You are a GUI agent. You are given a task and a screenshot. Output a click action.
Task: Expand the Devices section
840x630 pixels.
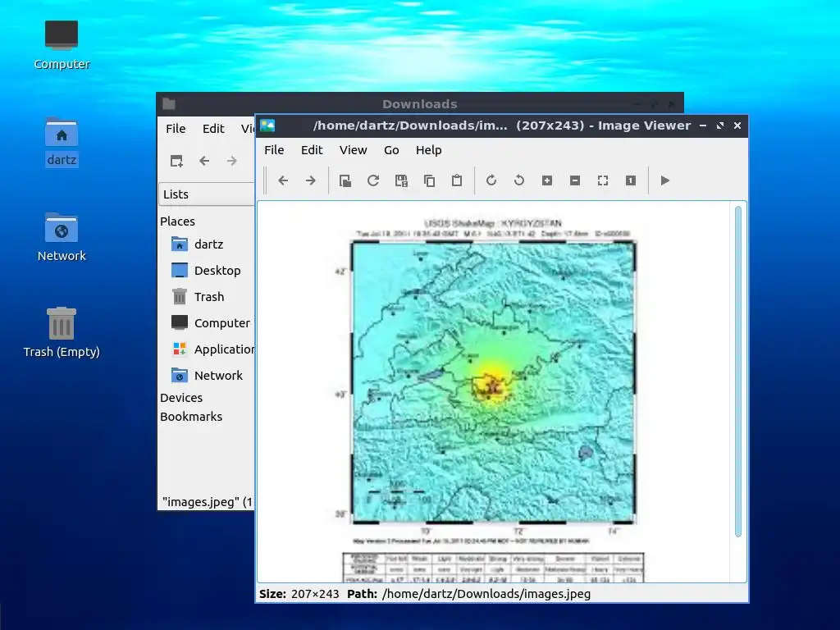181,398
